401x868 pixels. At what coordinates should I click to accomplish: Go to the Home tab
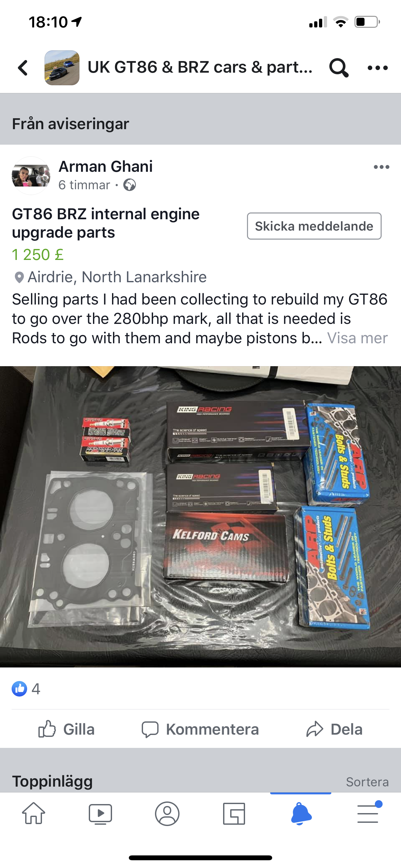(x=33, y=814)
